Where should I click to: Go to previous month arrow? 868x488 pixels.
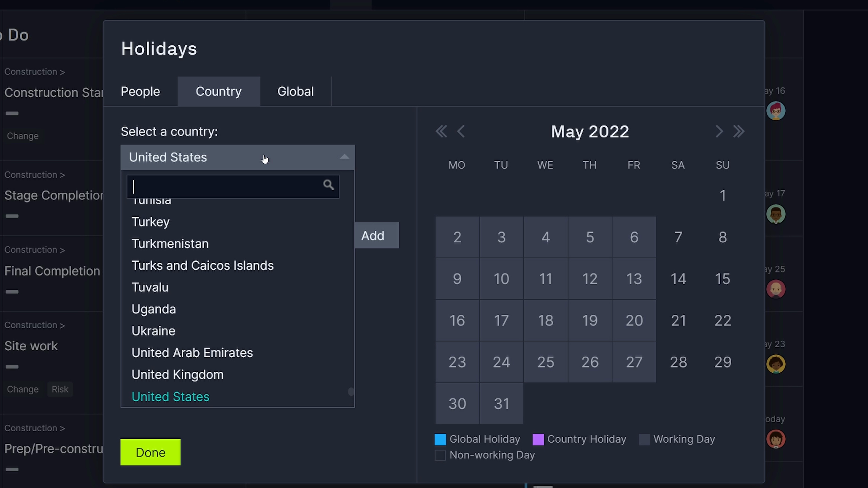tap(461, 131)
